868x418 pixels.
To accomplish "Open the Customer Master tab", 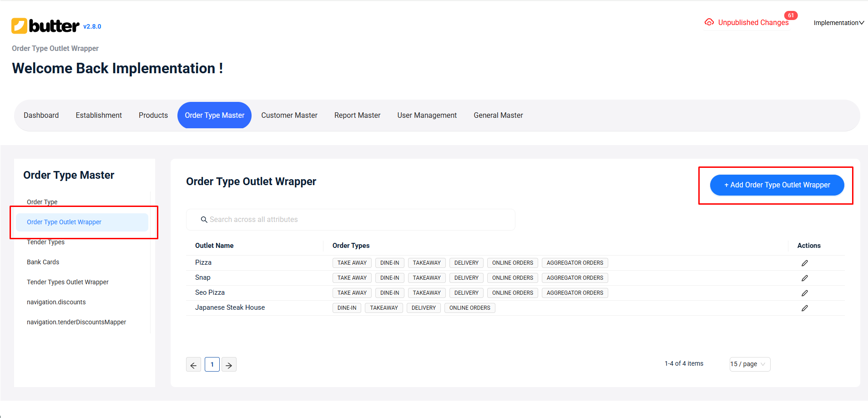I will coord(289,116).
